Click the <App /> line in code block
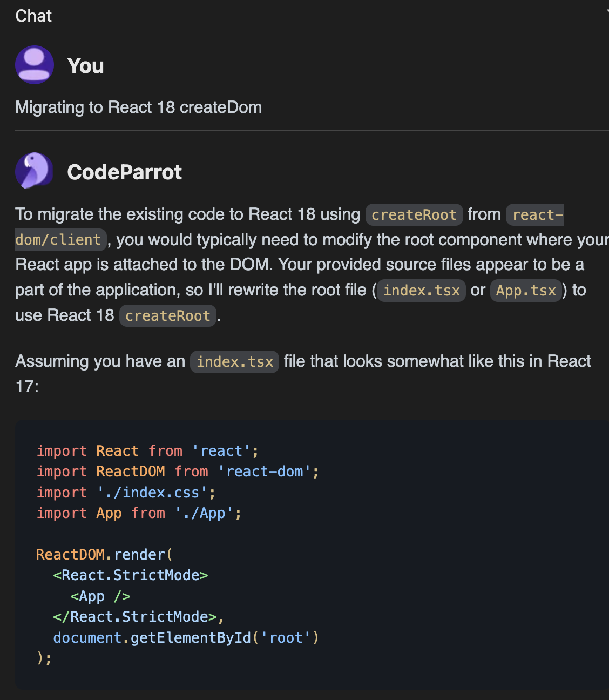 pyautogui.click(x=100, y=596)
